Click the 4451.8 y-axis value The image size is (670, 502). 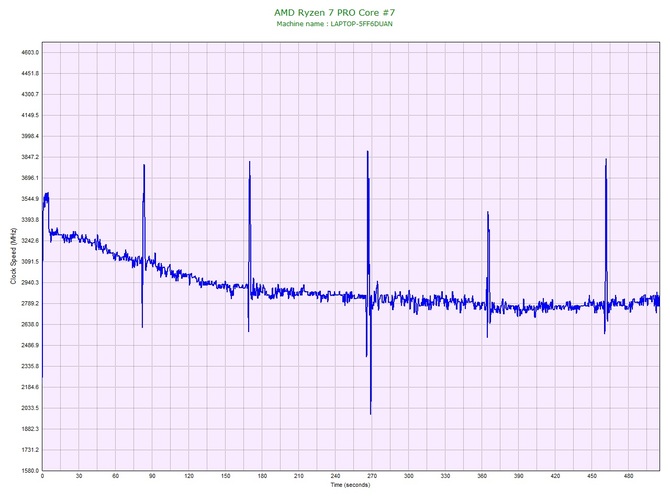click(x=30, y=73)
